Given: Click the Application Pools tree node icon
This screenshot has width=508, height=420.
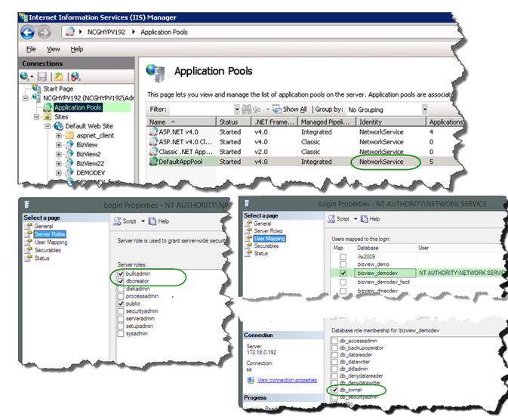Looking at the screenshot, I should (48, 107).
